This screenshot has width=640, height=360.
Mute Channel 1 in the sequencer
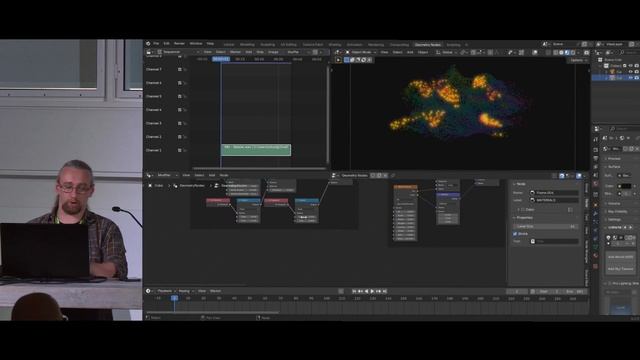point(180,150)
